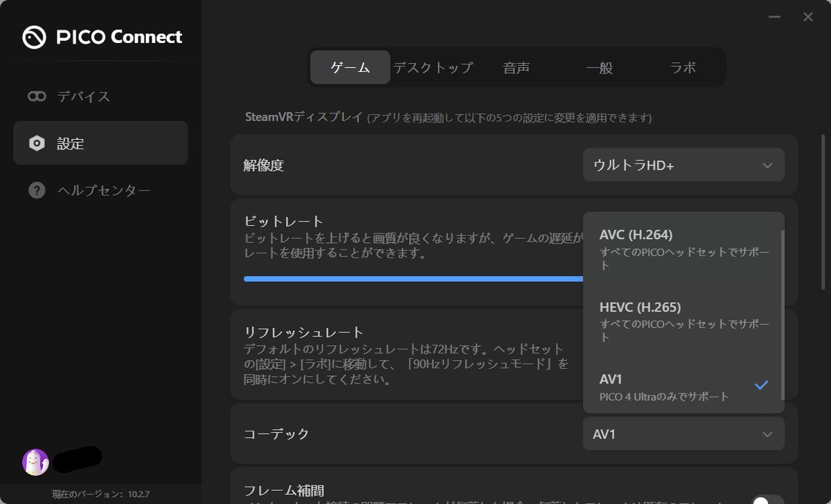Open the 一般 tab
The height and width of the screenshot is (504, 831).
pyautogui.click(x=600, y=67)
